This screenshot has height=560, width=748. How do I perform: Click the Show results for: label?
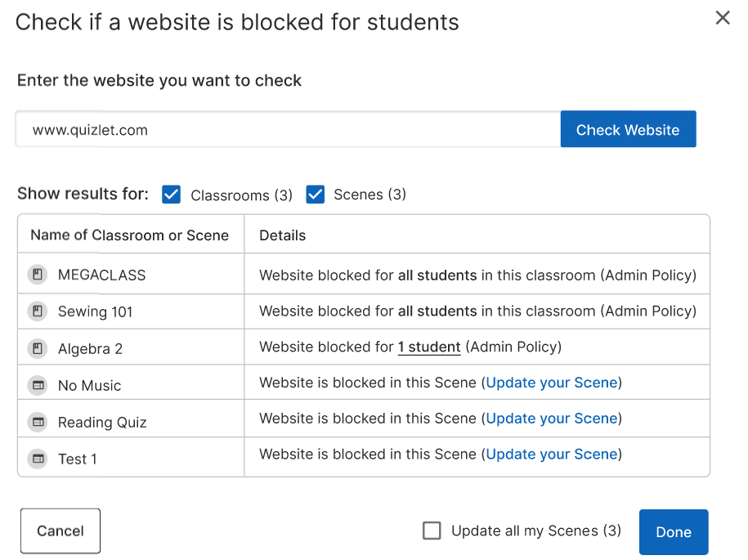coord(83,194)
